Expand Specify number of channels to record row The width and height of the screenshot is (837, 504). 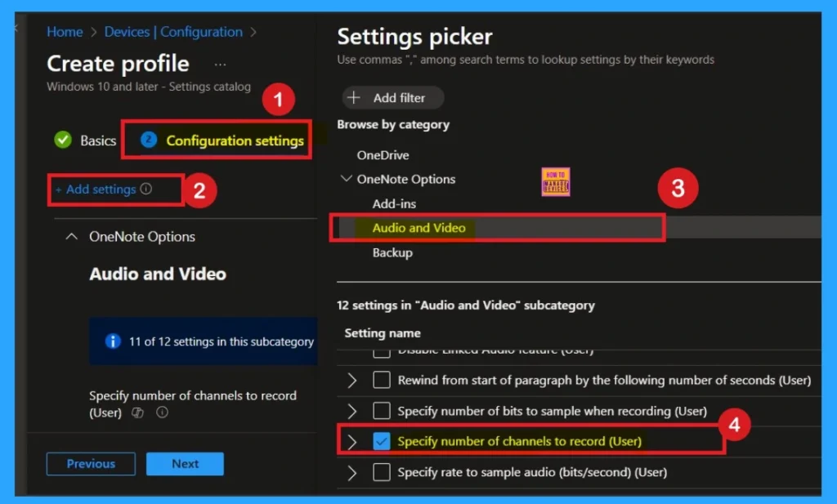pyautogui.click(x=351, y=441)
